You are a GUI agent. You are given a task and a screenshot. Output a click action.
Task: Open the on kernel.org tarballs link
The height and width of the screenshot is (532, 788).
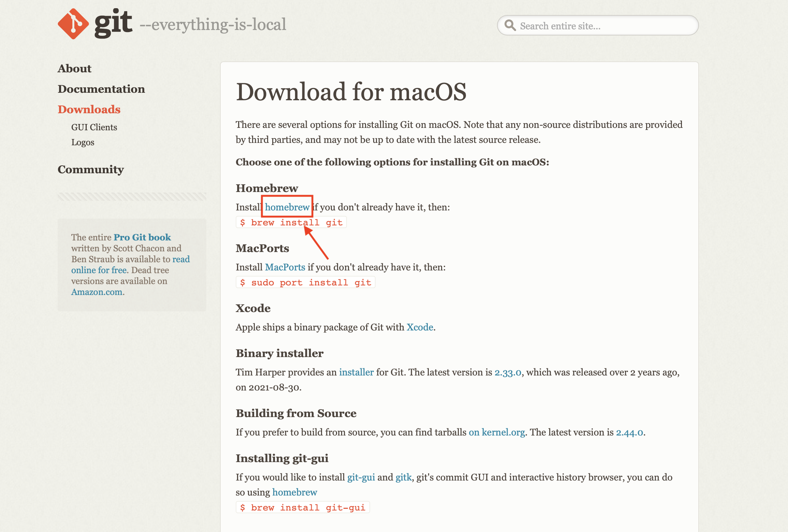496,432
